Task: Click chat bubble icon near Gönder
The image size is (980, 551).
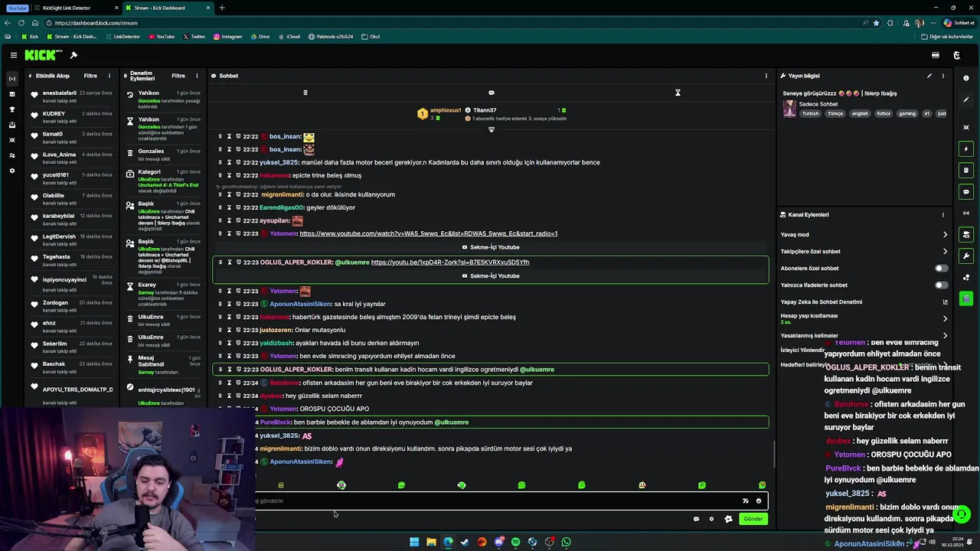Action: [696, 519]
